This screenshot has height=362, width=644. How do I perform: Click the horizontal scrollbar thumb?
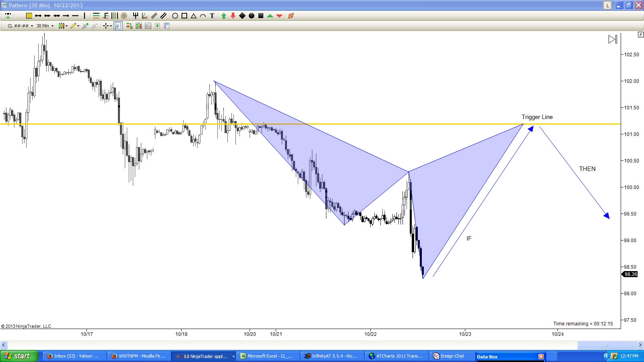coord(607,345)
